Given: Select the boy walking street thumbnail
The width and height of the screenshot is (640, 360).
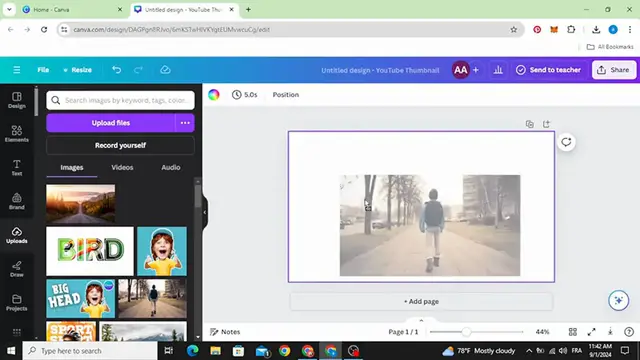Looking at the screenshot, I should point(152,298).
